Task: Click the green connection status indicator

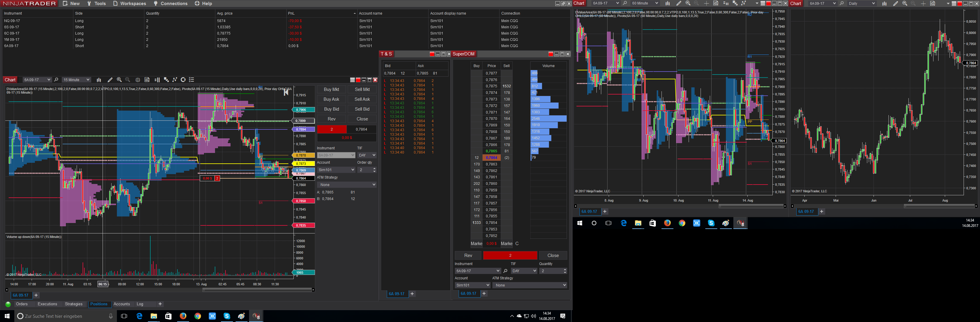Action: [x=8, y=304]
